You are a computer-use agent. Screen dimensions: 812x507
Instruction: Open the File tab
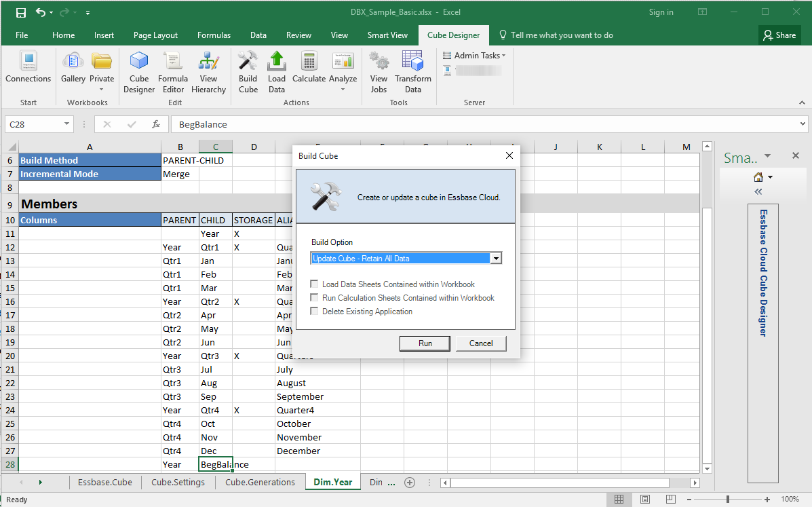[x=22, y=35]
